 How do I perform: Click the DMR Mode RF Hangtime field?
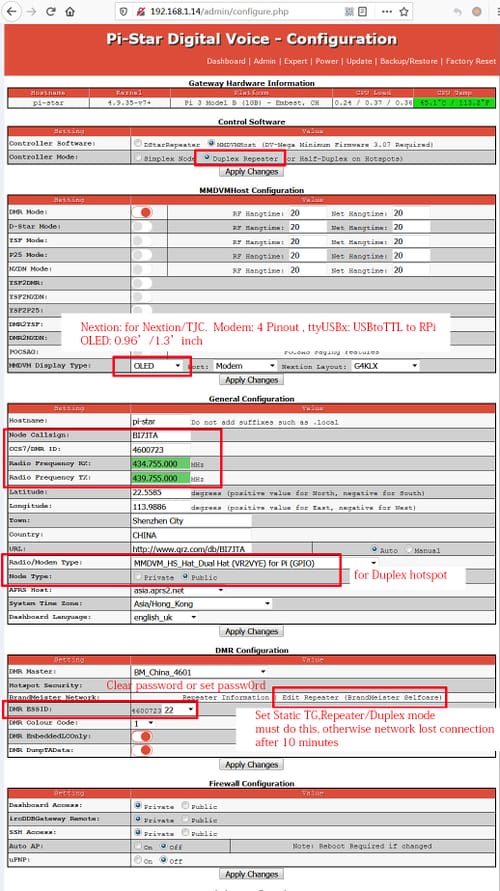click(307, 213)
